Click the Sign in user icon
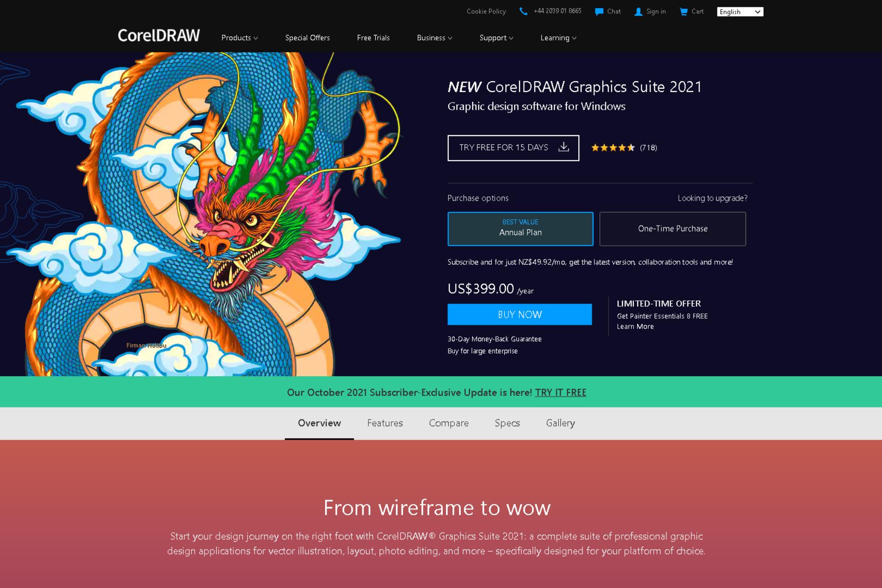 click(638, 11)
